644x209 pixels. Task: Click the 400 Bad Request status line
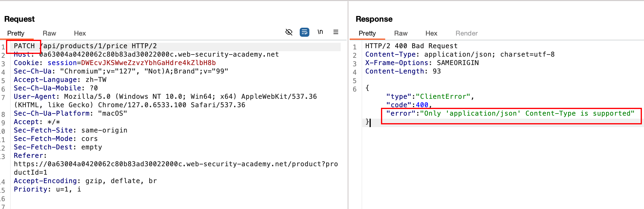pos(411,46)
